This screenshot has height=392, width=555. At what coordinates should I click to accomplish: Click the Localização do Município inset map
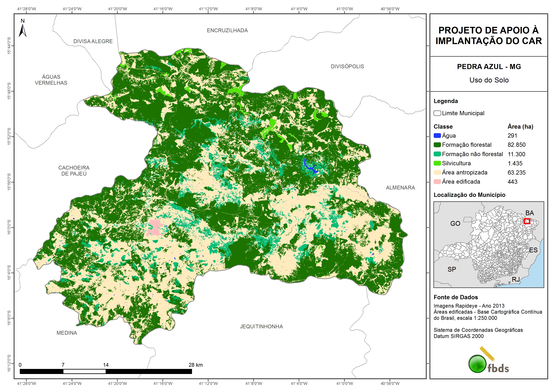(489, 244)
